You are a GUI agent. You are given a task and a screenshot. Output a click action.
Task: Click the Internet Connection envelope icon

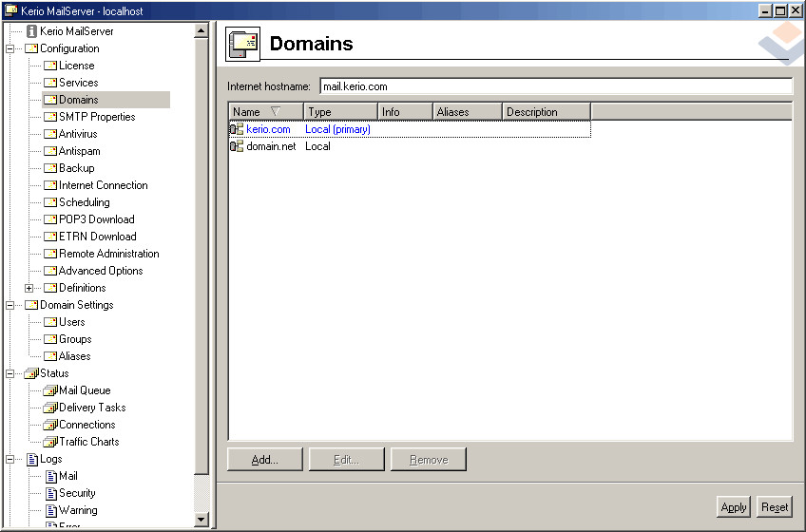click(x=50, y=185)
